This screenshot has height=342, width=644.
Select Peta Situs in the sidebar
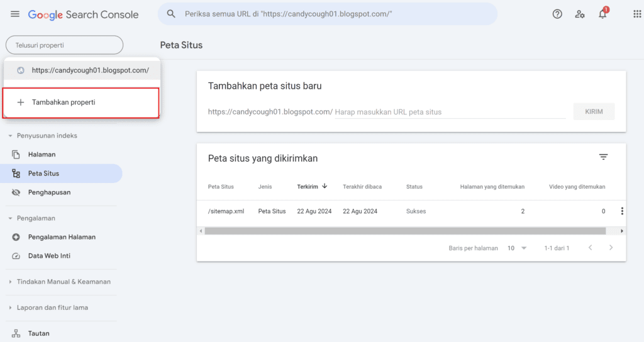pos(61,174)
